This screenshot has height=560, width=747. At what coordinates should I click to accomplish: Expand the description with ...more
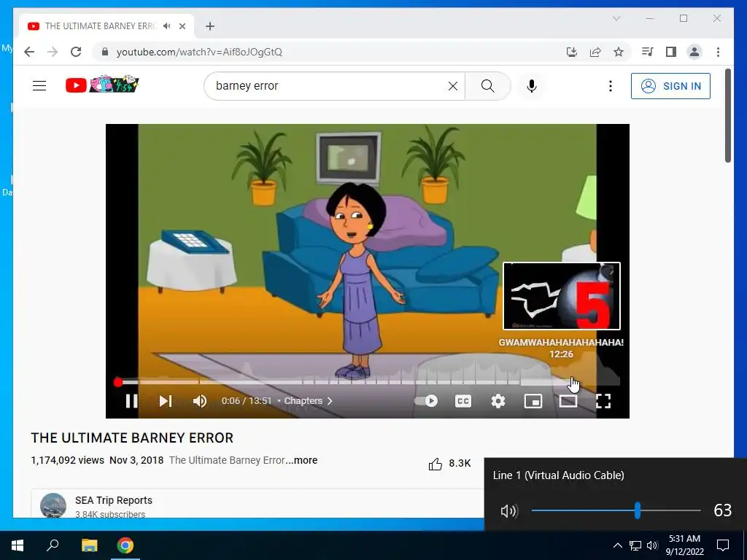coord(301,460)
